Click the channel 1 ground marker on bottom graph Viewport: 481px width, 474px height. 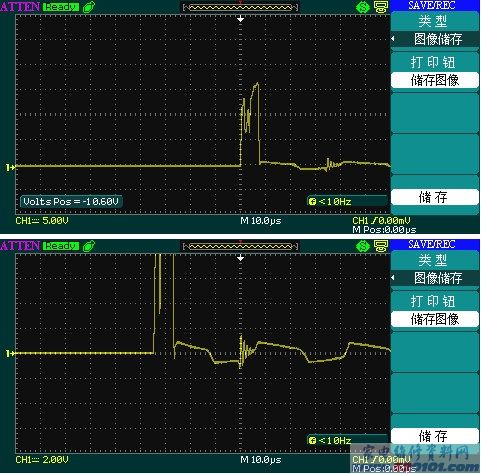[10, 353]
